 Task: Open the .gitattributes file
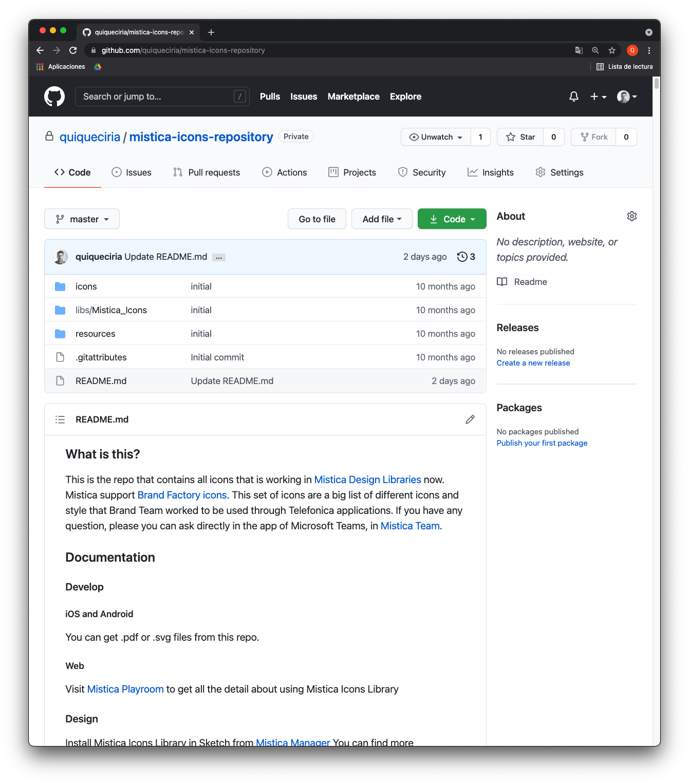[x=101, y=357]
